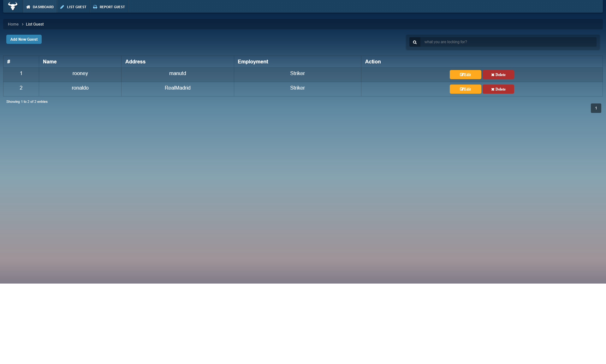Click the List Guest breadcrumb text
Viewport: 606px width, 364px height.
(x=35, y=24)
